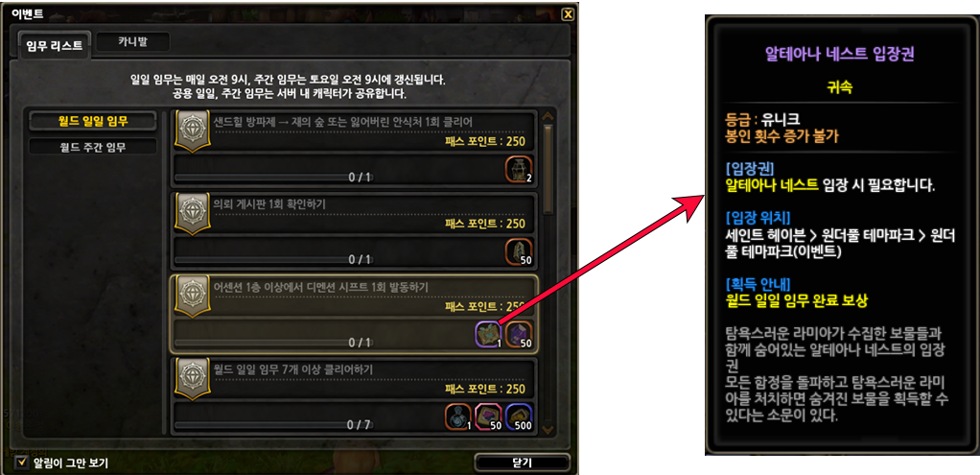Click the Altea Nest entry ticket reward icon
Screen dimensions: 980x475
[x=489, y=334]
